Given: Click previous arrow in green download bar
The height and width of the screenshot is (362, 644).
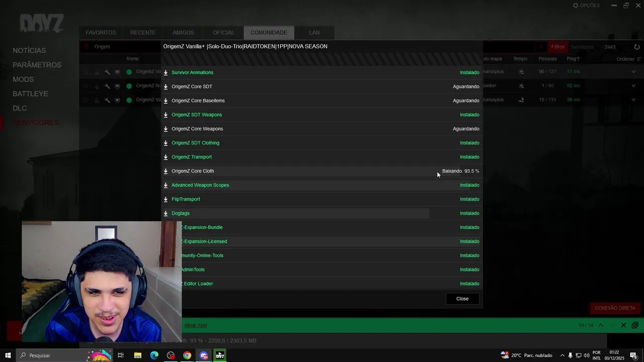Looking at the screenshot, I should (601, 325).
